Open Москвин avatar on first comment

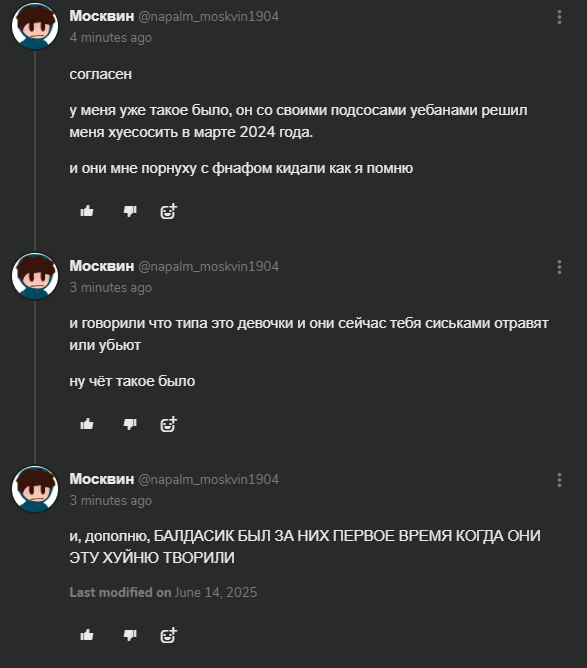(x=35, y=26)
